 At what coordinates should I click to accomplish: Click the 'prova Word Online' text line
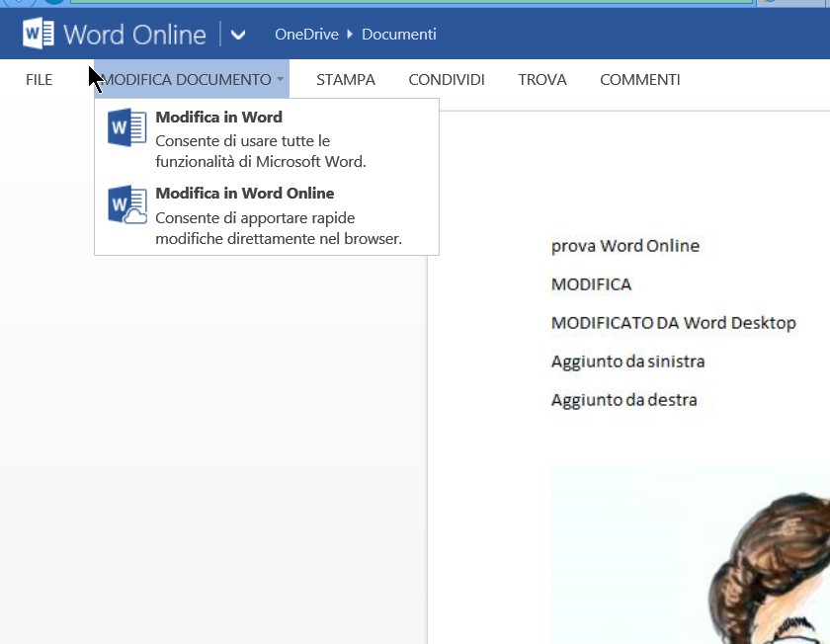[x=624, y=246]
